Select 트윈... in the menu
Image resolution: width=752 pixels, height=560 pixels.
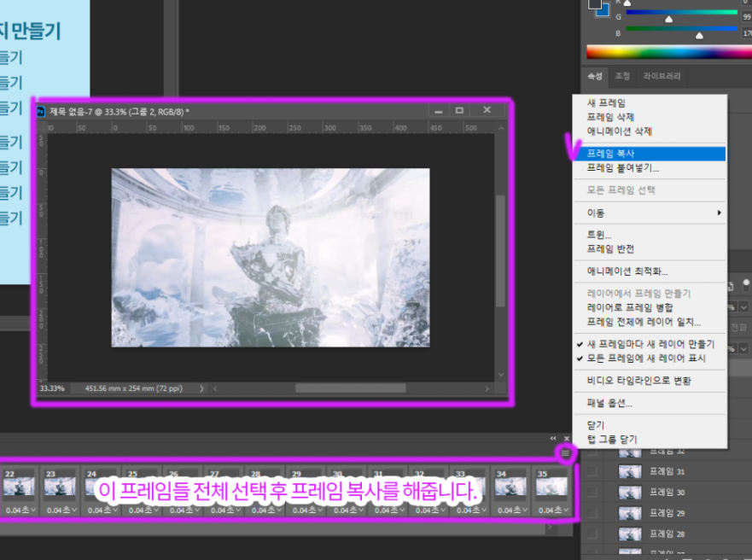click(599, 235)
